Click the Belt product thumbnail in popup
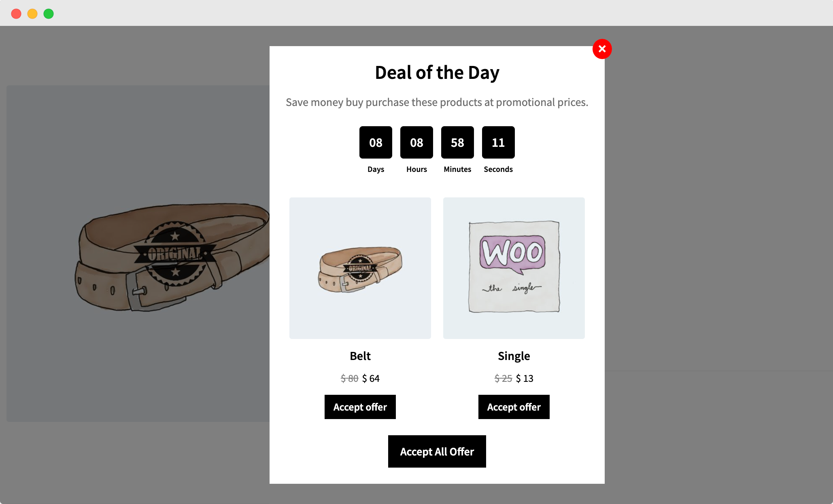The height and width of the screenshot is (504, 833). (360, 268)
